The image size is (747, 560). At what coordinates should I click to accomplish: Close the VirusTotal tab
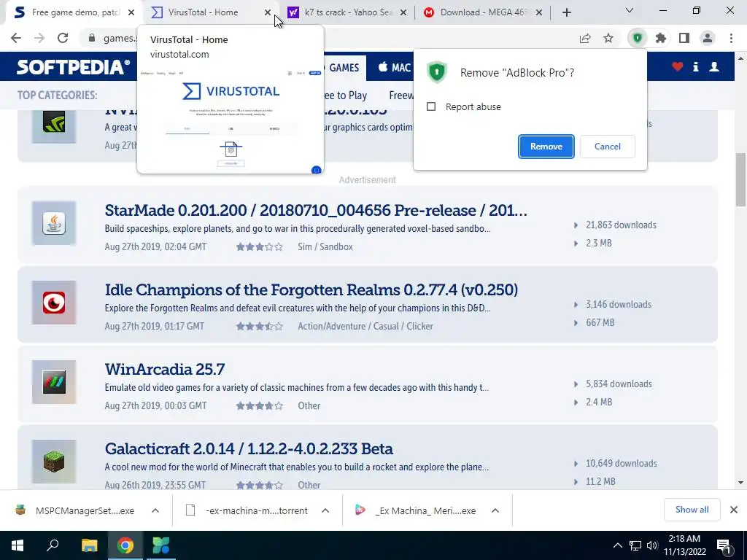click(x=268, y=12)
